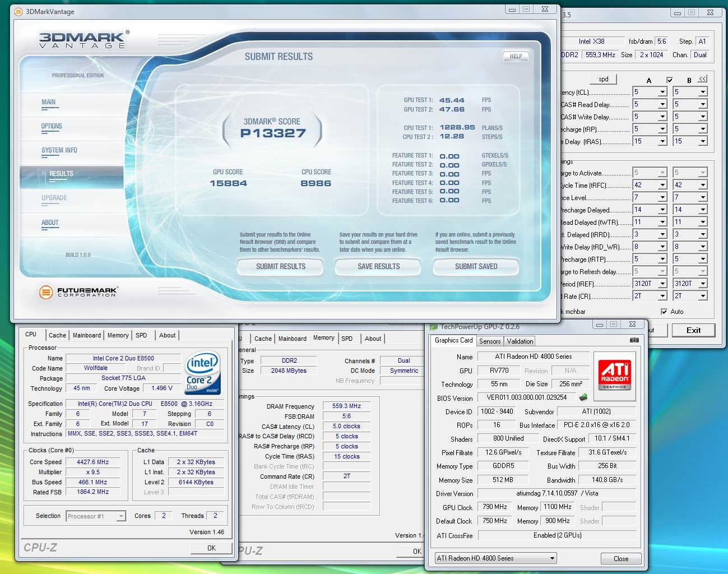Select the Memory tab in front CPU-Z window
The height and width of the screenshot is (574, 728).
(x=118, y=335)
